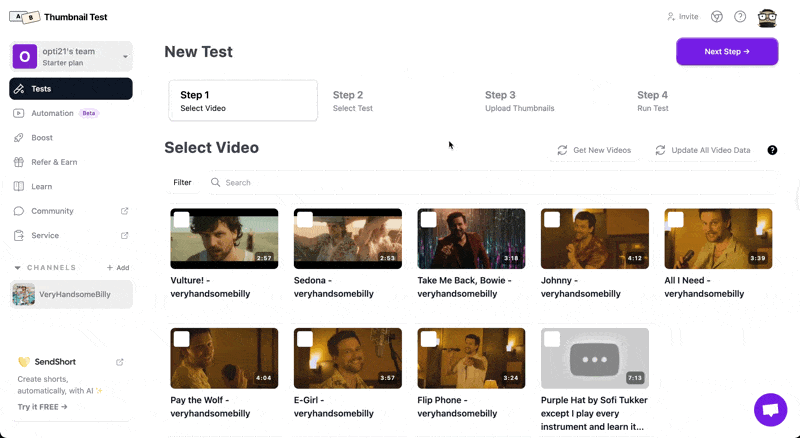The height and width of the screenshot is (438, 800).
Task: Open the chat support bubble
Action: point(770,409)
